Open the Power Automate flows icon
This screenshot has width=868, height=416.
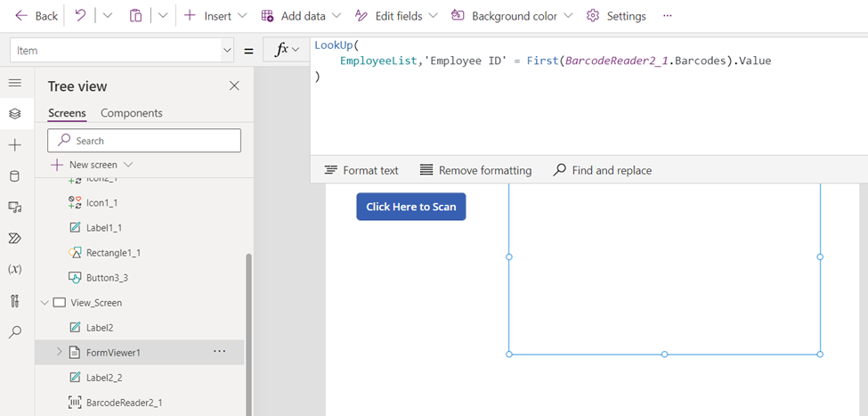[15, 239]
